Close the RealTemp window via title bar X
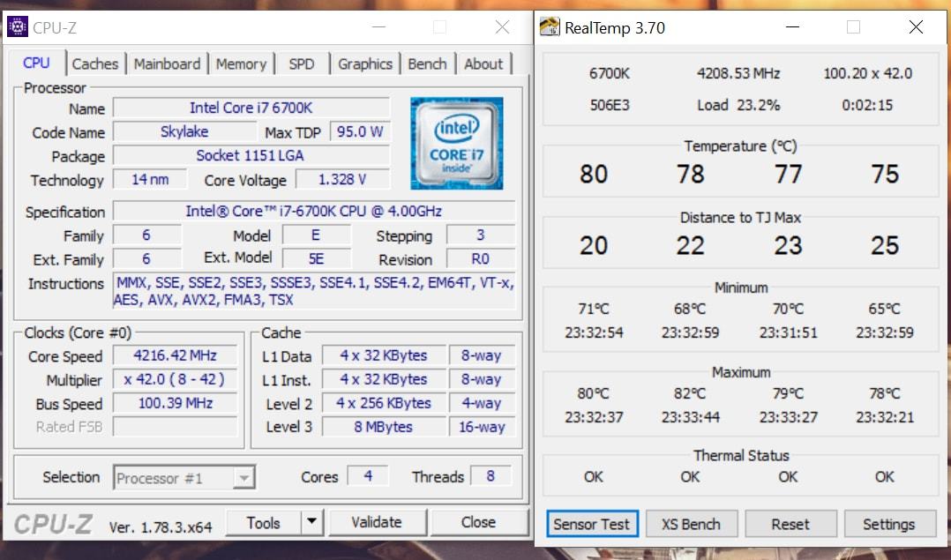Screen dimensions: 951x560 (x=916, y=27)
